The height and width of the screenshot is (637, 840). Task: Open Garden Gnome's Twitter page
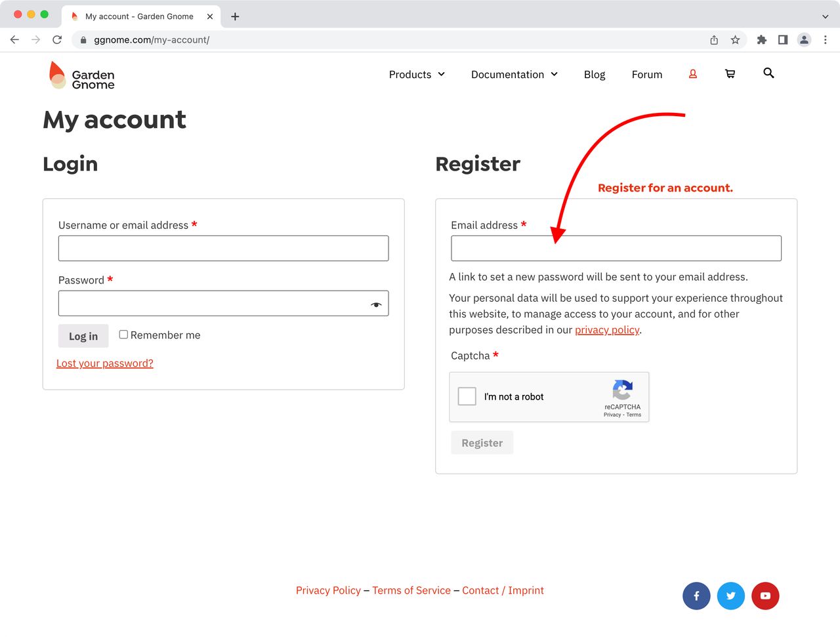pos(731,596)
